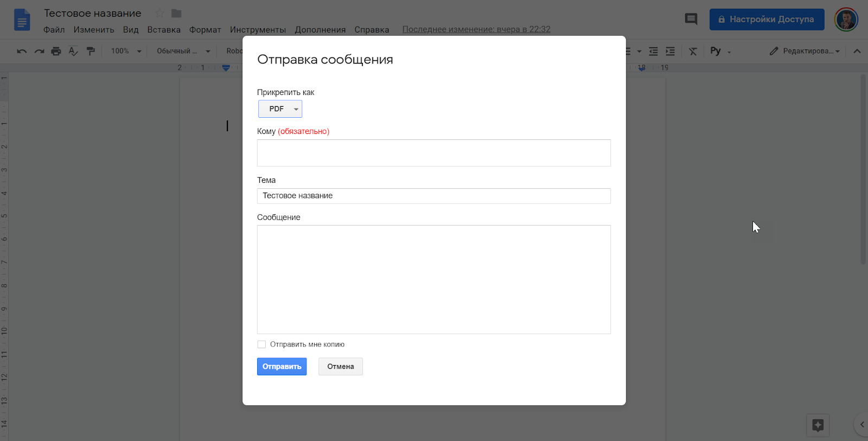Open the Изменить menu
This screenshot has width=868, height=441.
pos(94,30)
